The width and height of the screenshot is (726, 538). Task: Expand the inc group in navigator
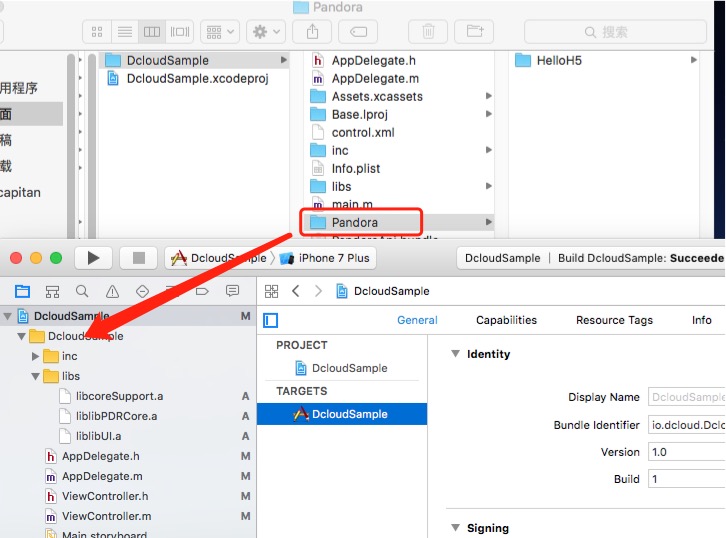[35, 356]
